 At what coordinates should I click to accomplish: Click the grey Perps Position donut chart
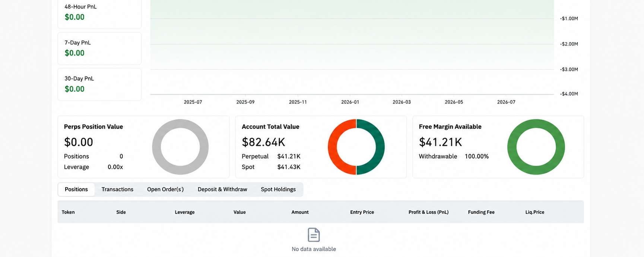click(180, 147)
